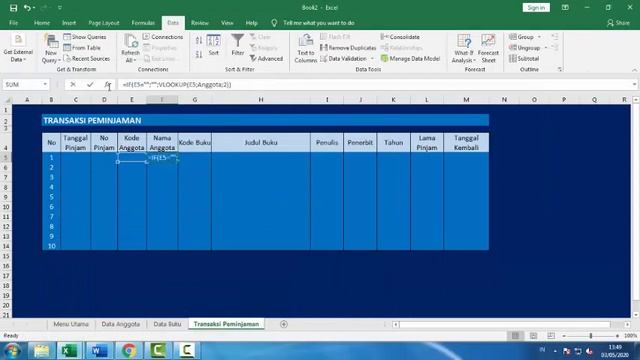Click the Undo arrow icon

point(27,8)
